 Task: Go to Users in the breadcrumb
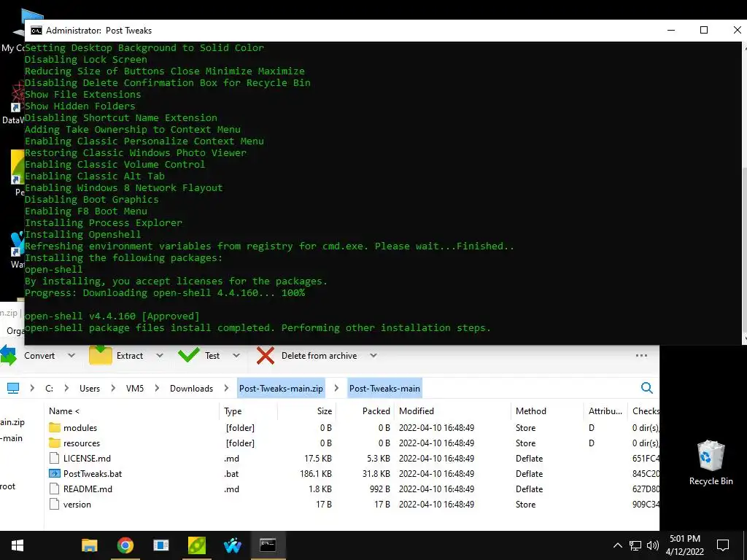click(90, 389)
